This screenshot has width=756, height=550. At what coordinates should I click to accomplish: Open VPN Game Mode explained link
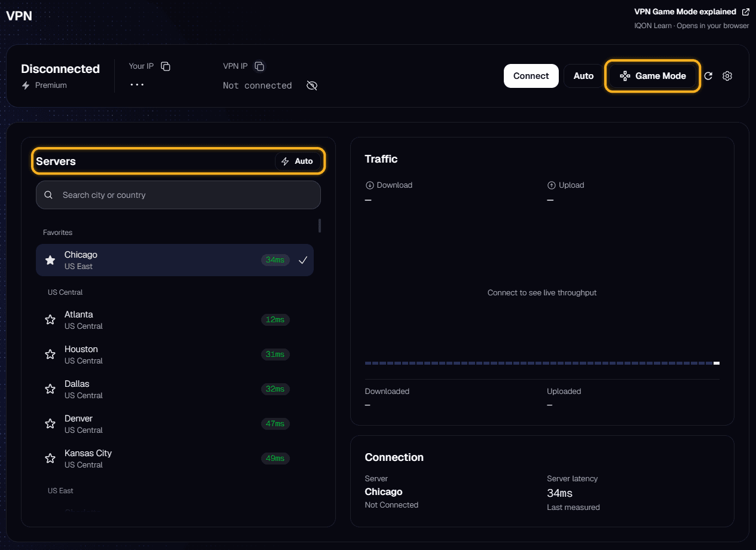tap(685, 12)
